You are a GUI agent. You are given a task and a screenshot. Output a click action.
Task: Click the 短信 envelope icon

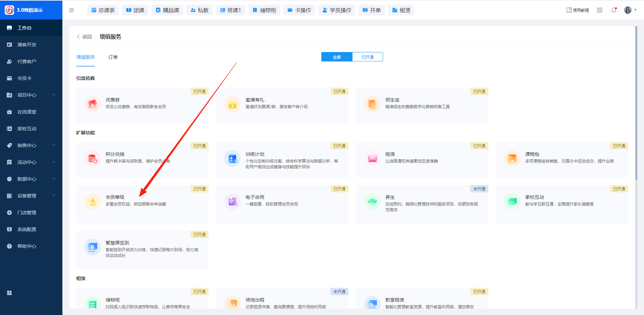[x=372, y=159]
